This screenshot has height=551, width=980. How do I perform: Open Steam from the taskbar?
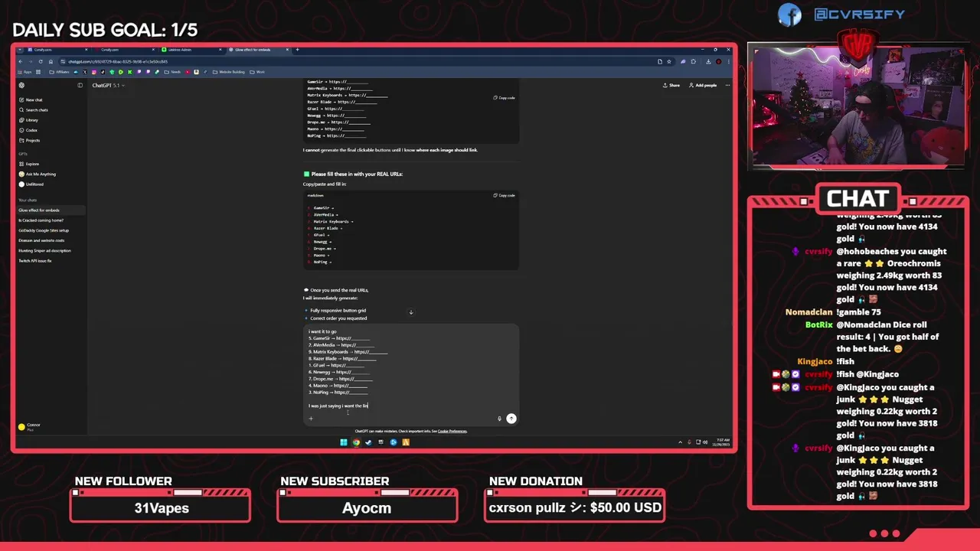pos(368,442)
